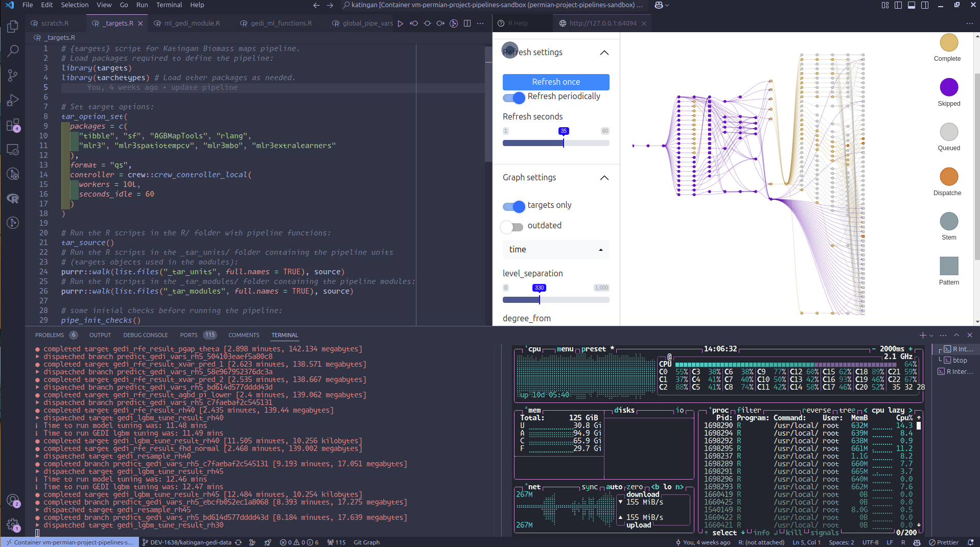980x547 pixels.
Task: Open Copilot menu in title bar
Action: [662, 5]
